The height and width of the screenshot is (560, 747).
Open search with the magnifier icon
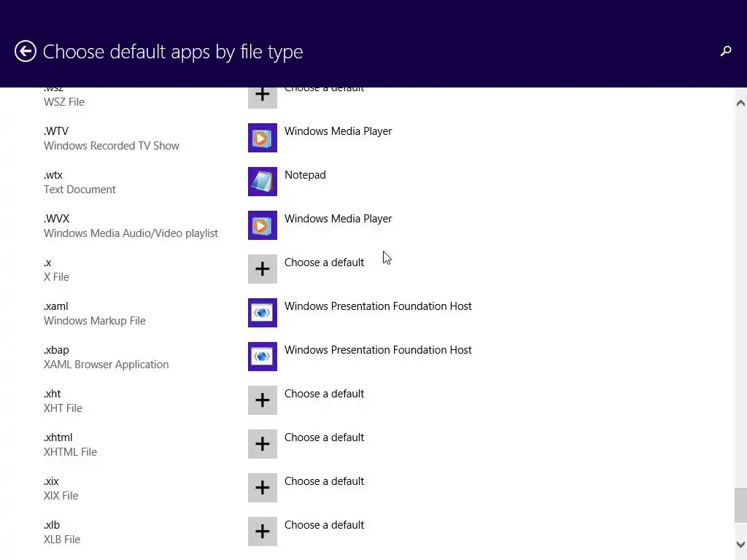point(725,51)
